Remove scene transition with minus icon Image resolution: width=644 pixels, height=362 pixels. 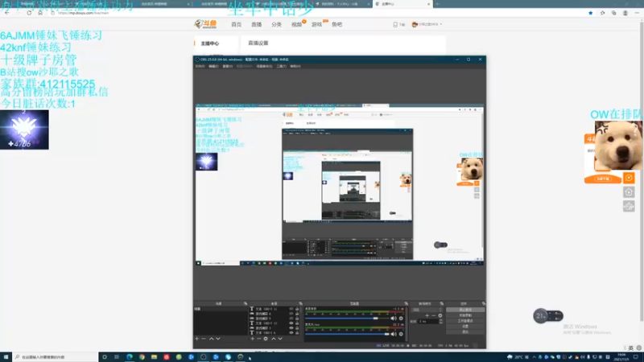[x=434, y=315]
